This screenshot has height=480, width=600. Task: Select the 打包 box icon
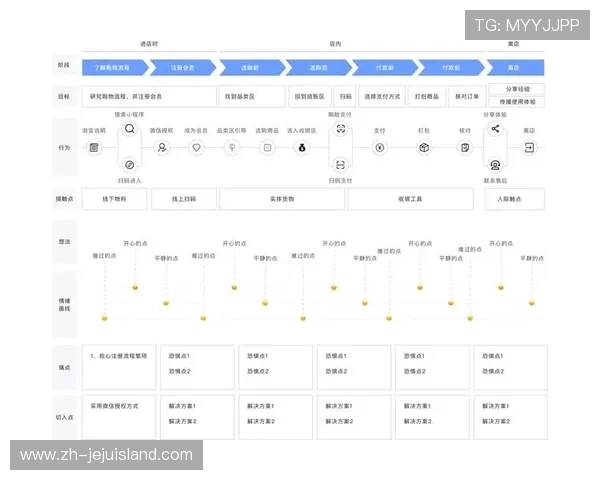424,147
